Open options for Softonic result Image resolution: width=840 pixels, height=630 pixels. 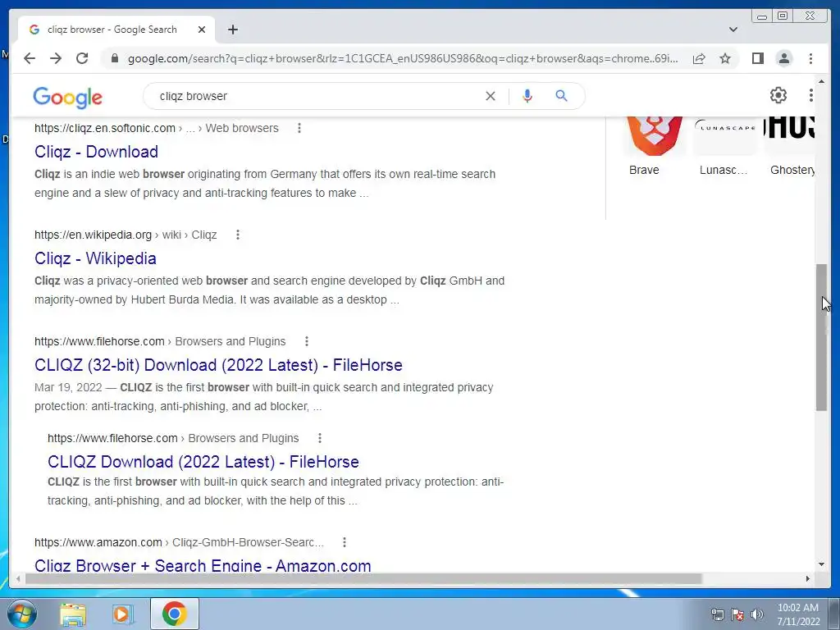point(299,128)
